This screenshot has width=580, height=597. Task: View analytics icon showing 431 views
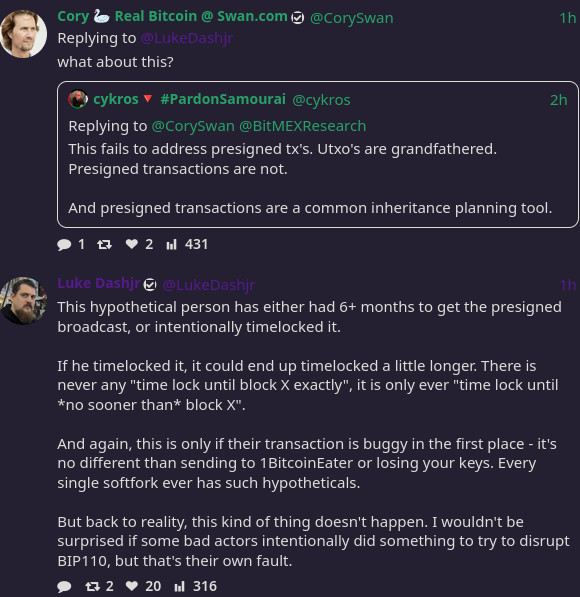click(172, 244)
